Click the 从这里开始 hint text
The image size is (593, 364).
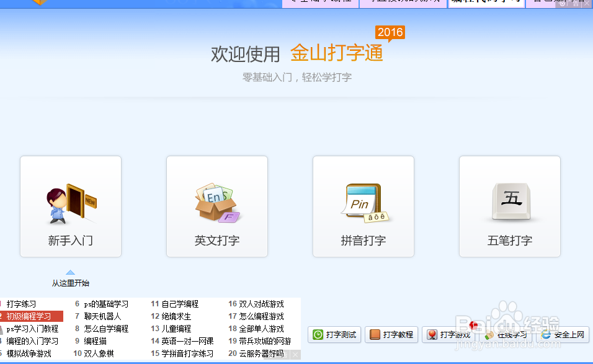pos(71,283)
